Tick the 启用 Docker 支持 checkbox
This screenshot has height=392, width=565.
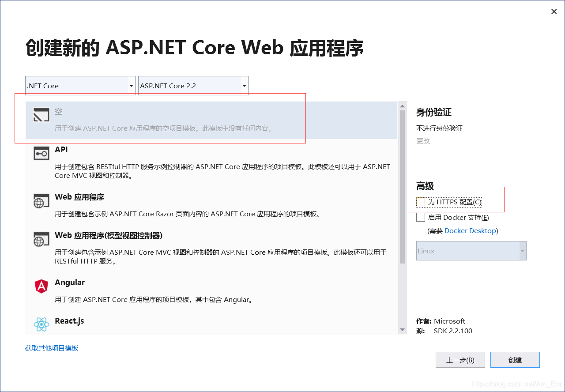(421, 217)
